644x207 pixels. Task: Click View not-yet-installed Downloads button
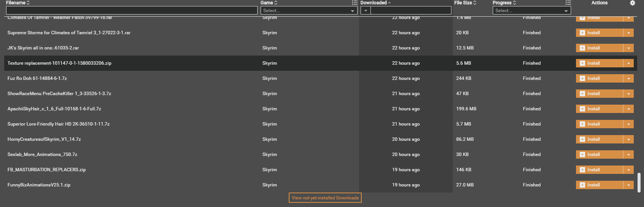325,198
